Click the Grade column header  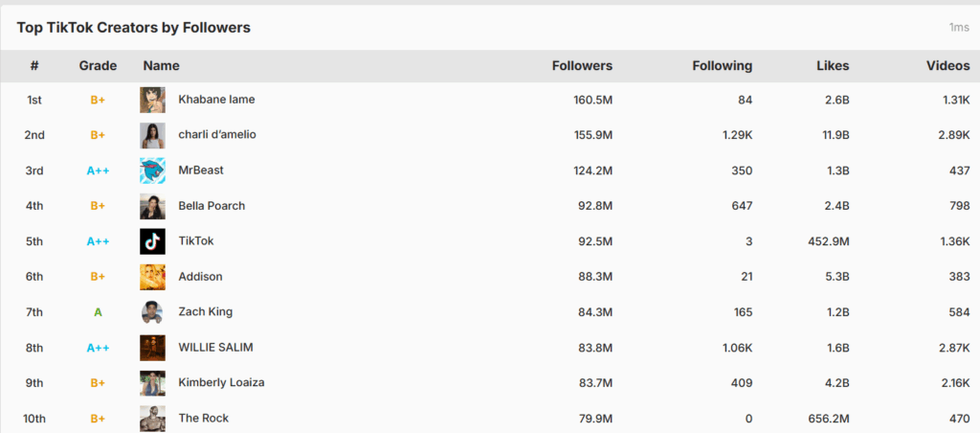coord(98,66)
